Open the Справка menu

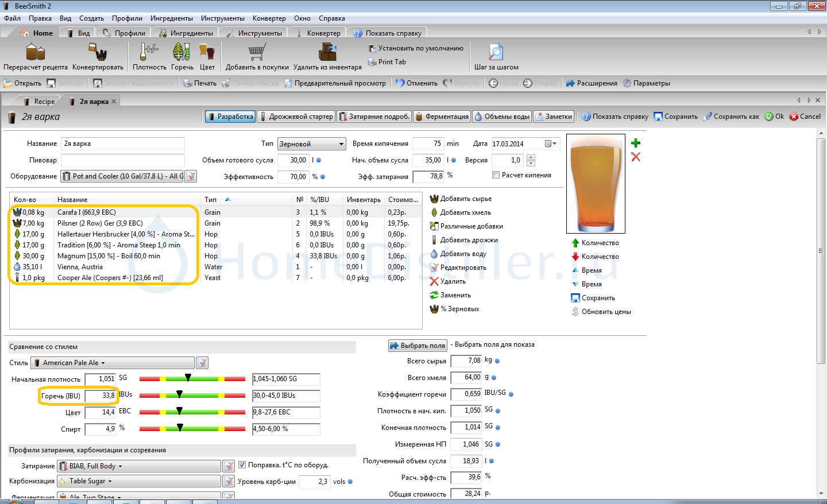pyautogui.click(x=332, y=18)
